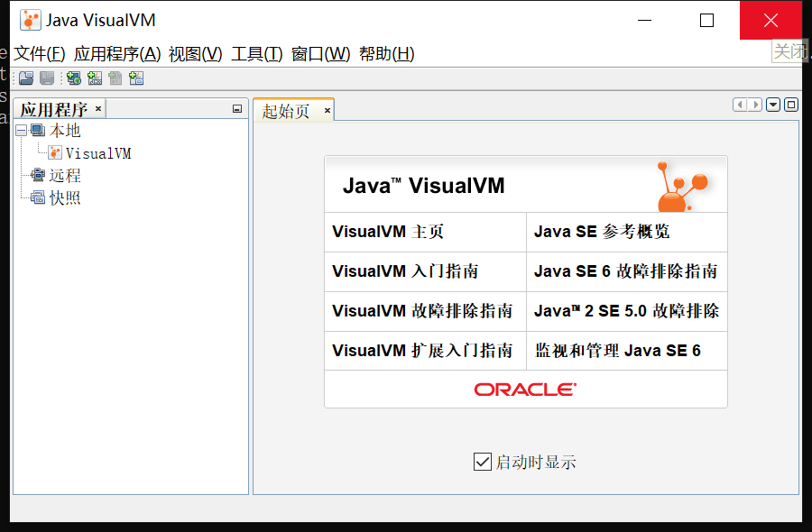
Task: Select the VisualVM tree label
Action: (x=98, y=153)
